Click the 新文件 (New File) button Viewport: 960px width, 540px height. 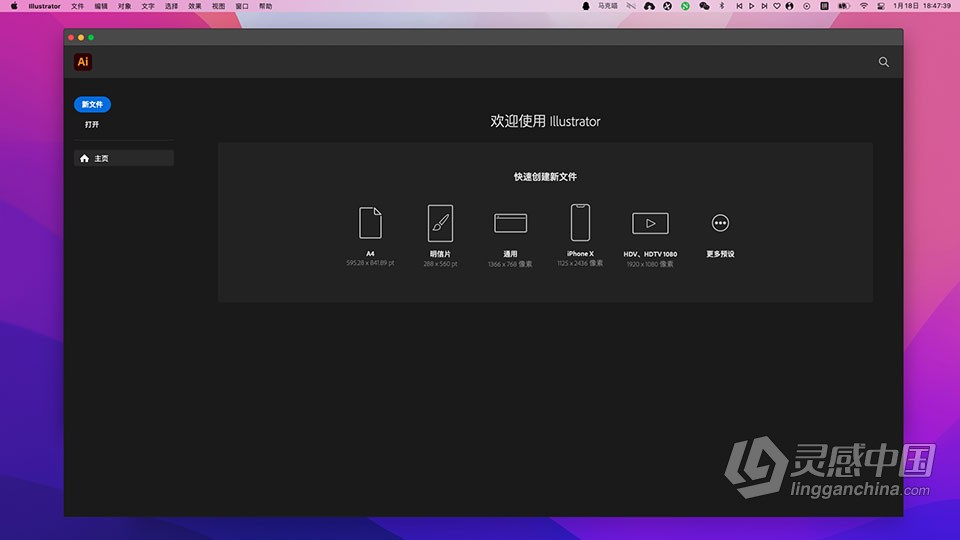(92, 105)
